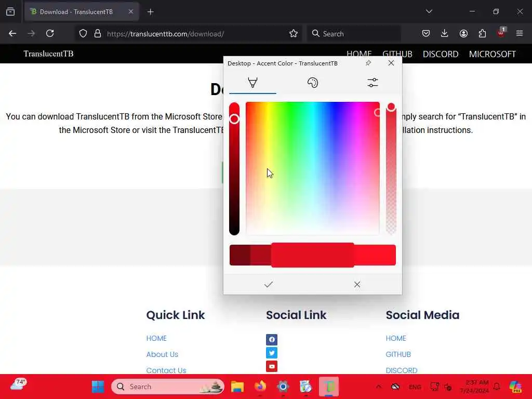Click the TranslucentTB site logo
The height and width of the screenshot is (399, 532).
(48, 54)
